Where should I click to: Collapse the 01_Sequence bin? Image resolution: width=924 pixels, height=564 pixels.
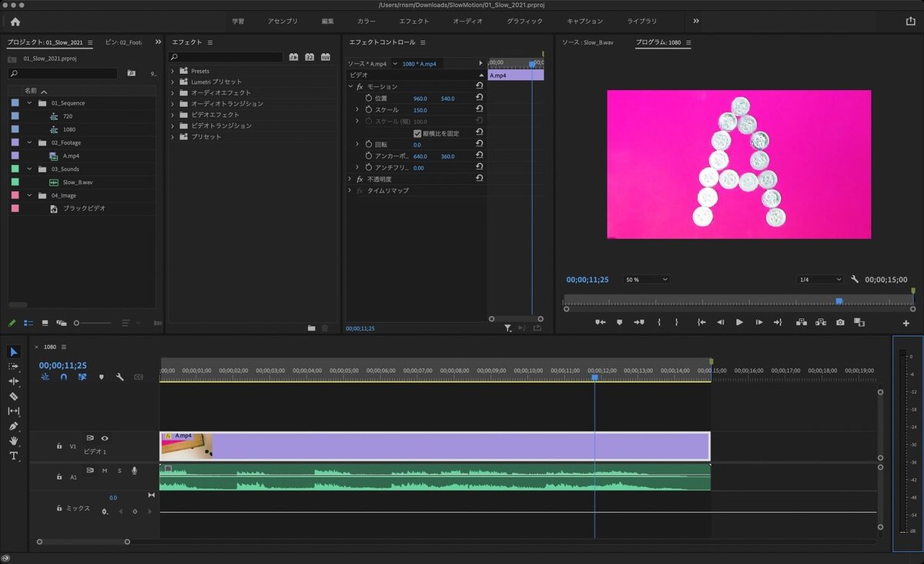30,102
